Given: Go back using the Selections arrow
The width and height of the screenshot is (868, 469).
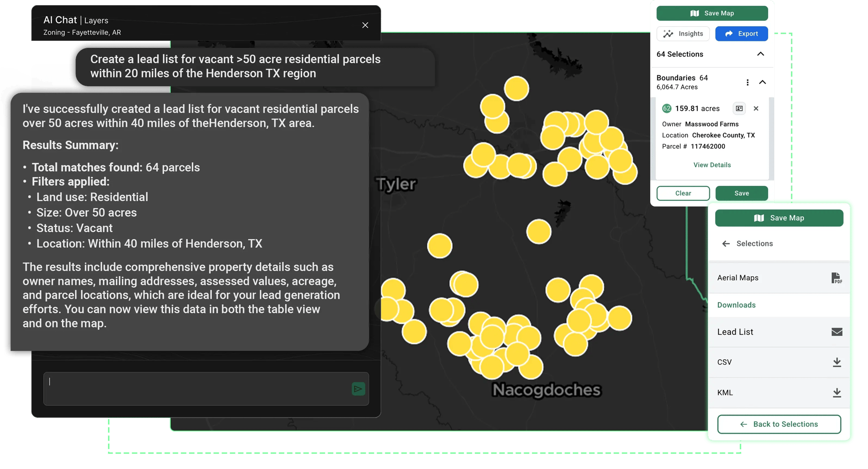Looking at the screenshot, I should pyautogui.click(x=726, y=243).
